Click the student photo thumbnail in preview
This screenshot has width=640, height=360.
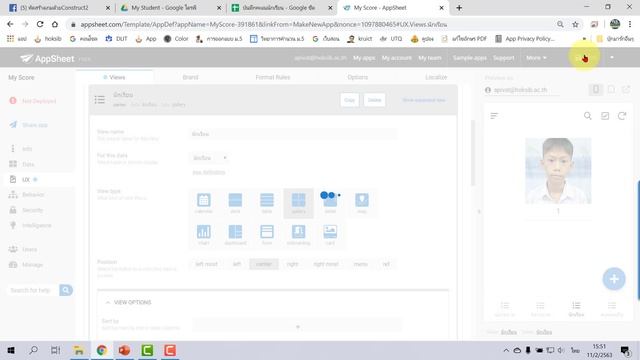coord(558,171)
